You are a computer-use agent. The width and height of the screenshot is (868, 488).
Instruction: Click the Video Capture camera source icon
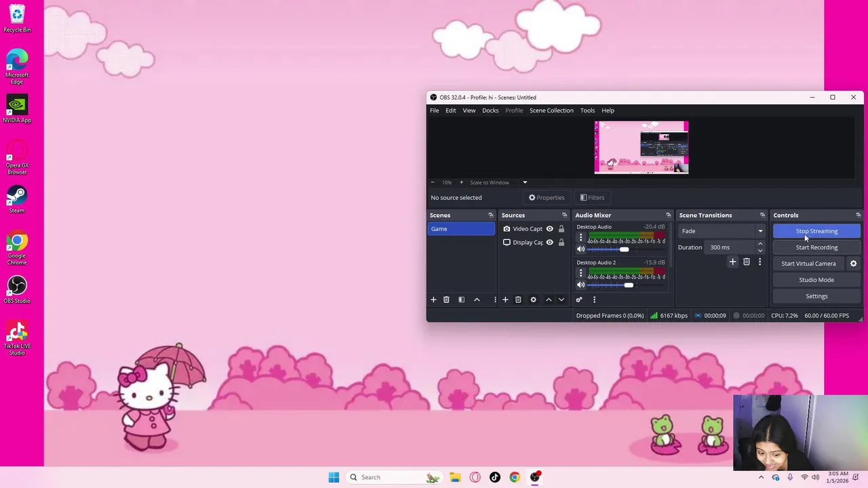tap(507, 229)
